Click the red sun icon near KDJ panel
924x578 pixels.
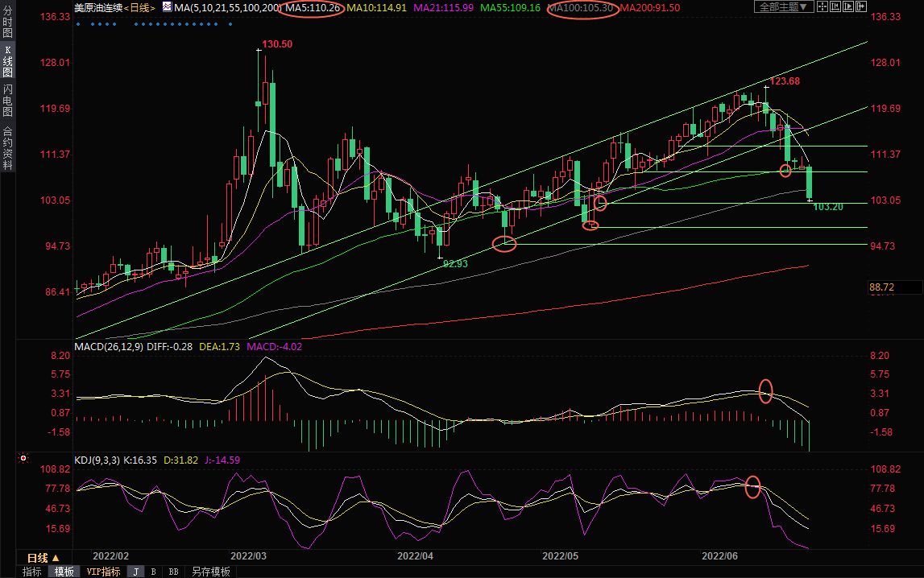click(x=23, y=460)
